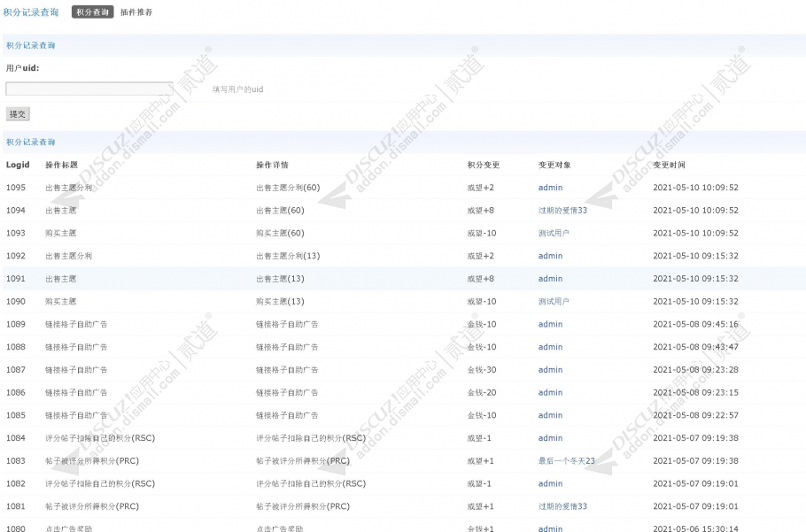Click the 操作详情 column header
Viewport: 806px width, 532px height.
coord(272,165)
